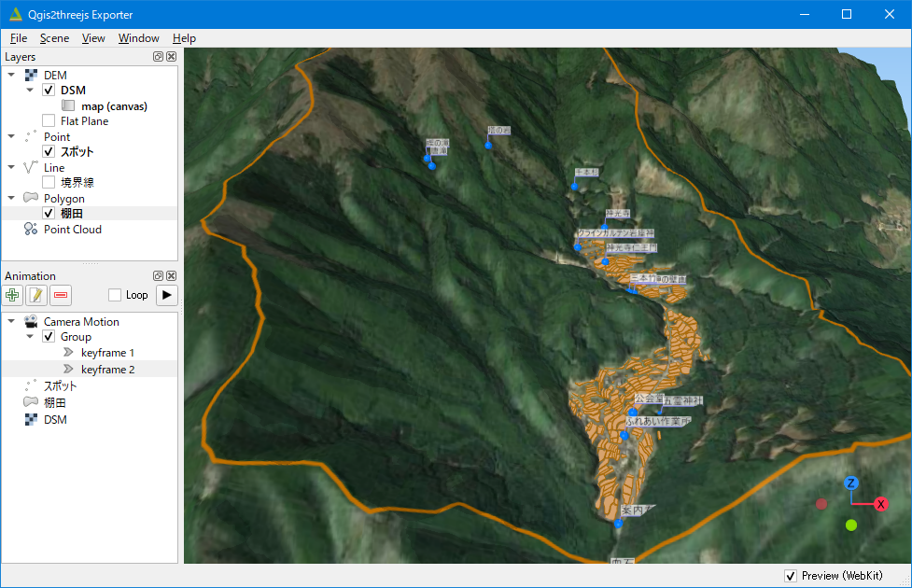
Task: Click the Z axis of navigation widget
Action: tap(851, 483)
